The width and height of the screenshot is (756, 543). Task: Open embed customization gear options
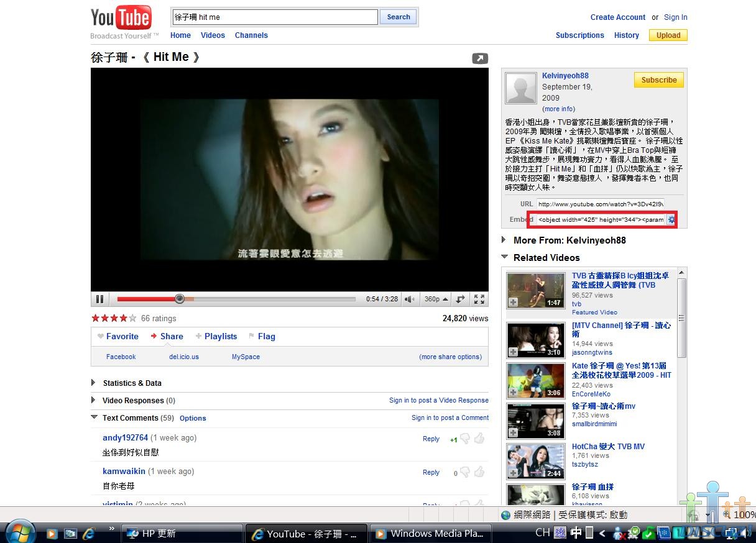pos(671,219)
